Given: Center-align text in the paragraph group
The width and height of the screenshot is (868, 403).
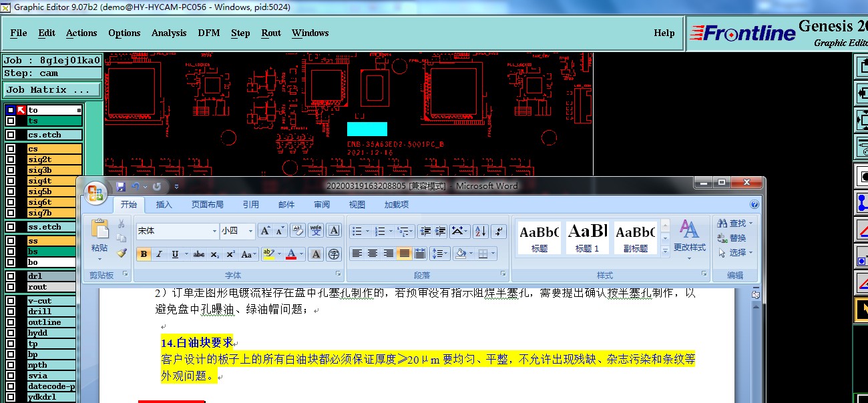Looking at the screenshot, I should pos(373,254).
